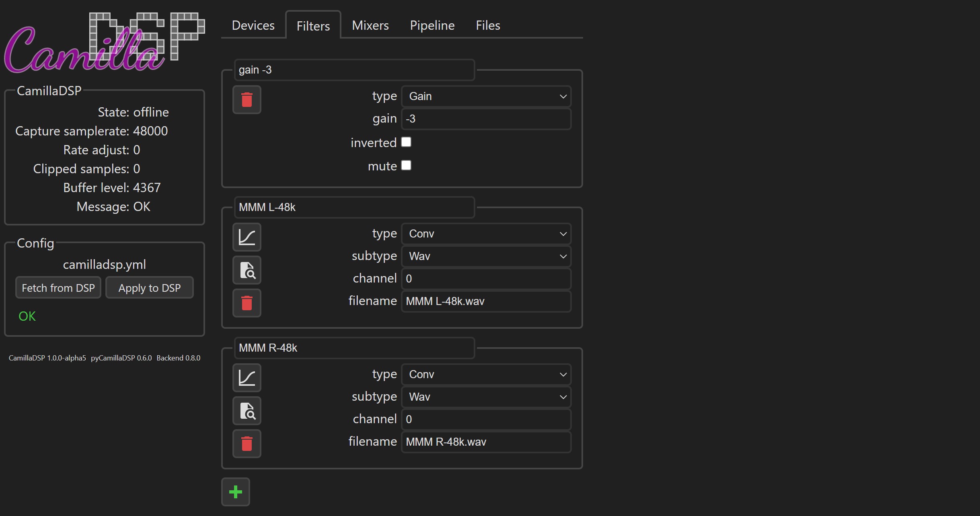
Task: Enable the mute checkbox
Action: [x=406, y=166]
